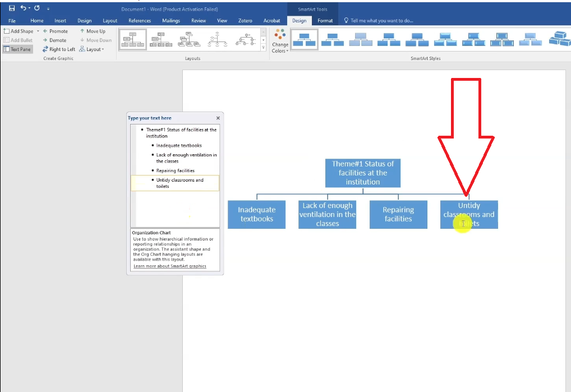The image size is (571, 392).
Task: Close the 'Type your text here' pane
Action: 218,118
